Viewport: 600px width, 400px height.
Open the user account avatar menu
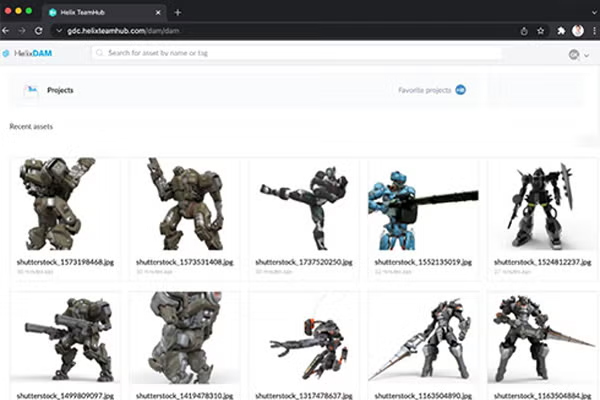point(574,55)
